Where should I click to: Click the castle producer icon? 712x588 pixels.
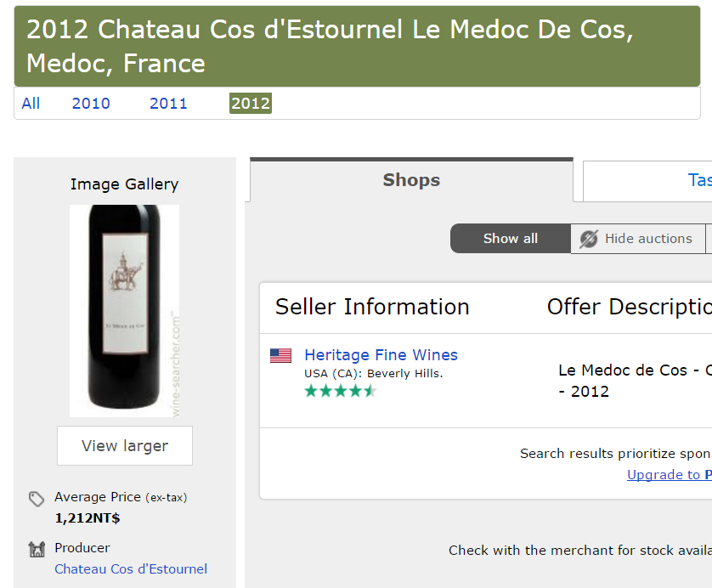point(37,549)
